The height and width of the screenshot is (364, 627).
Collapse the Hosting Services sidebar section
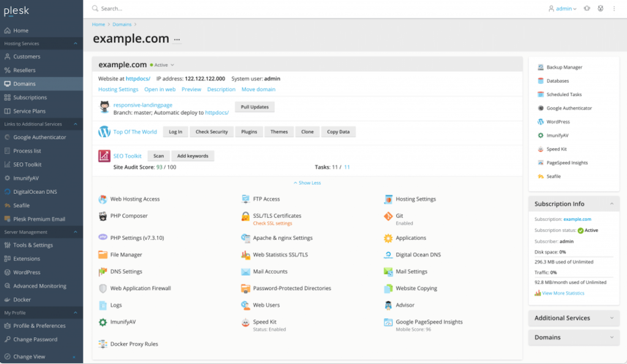[x=75, y=43]
